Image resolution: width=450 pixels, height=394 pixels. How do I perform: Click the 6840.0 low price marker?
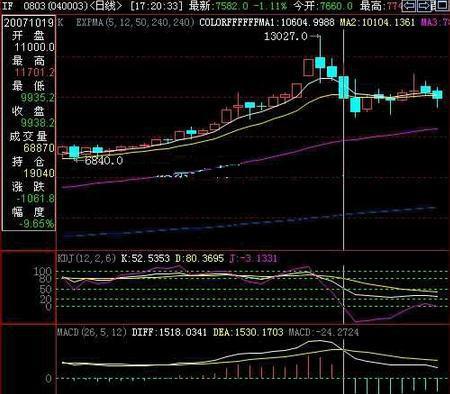(x=104, y=161)
